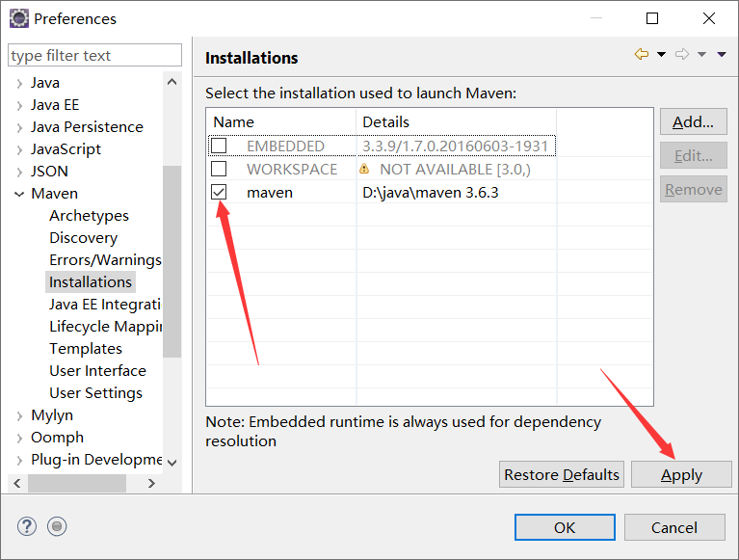The height and width of the screenshot is (560, 739).
Task: Close the Preferences window
Action: point(709,18)
